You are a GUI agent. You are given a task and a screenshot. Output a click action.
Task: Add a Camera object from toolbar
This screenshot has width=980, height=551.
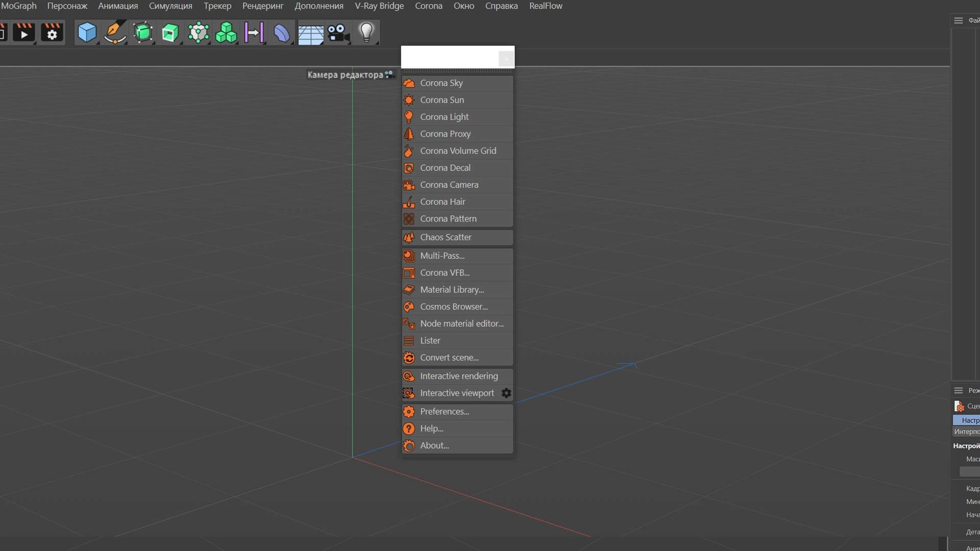click(x=338, y=33)
